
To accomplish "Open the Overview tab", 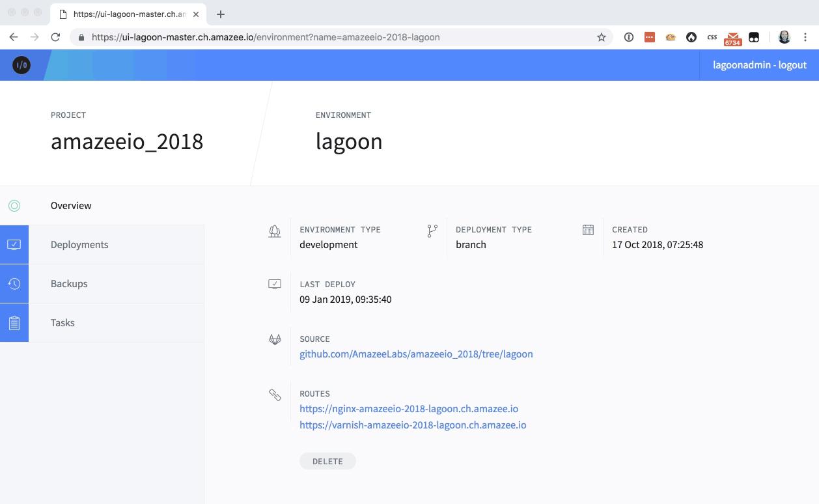I will [71, 206].
